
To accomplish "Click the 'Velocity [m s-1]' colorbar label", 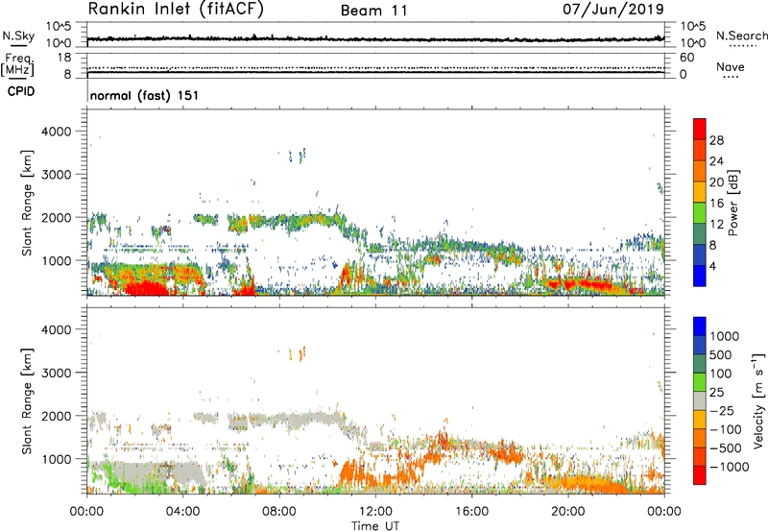I will tap(758, 400).
